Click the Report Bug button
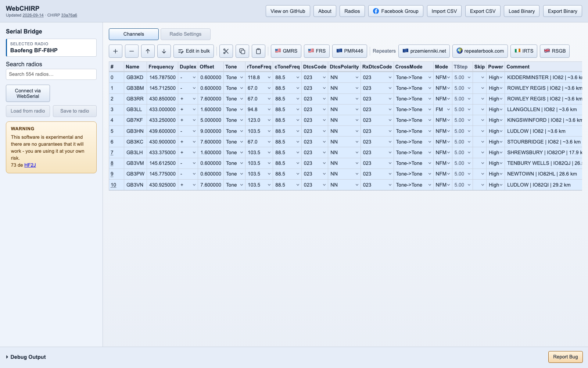This screenshot has width=588, height=368. [x=566, y=357]
